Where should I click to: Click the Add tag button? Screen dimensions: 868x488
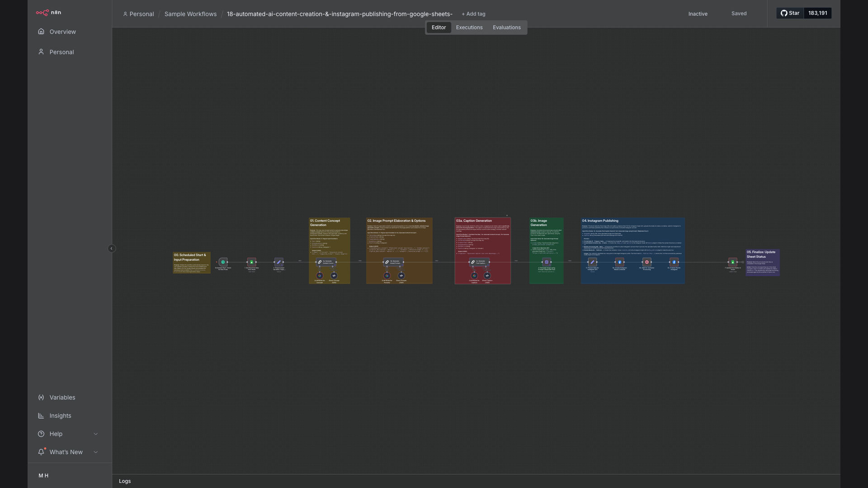click(473, 14)
